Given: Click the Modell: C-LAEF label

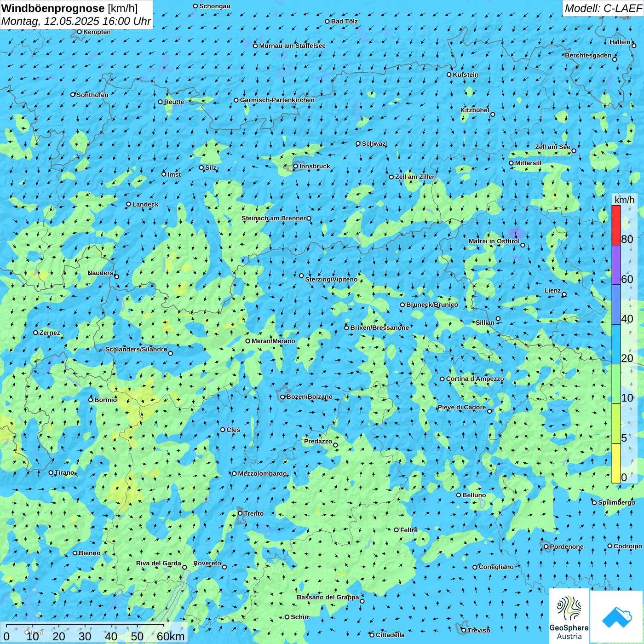Looking at the screenshot, I should pyautogui.click(x=603, y=8).
